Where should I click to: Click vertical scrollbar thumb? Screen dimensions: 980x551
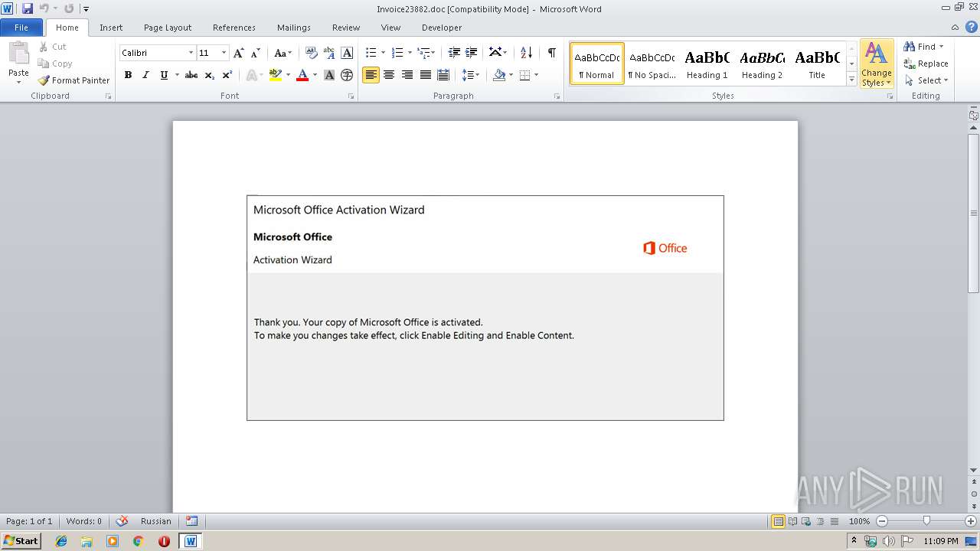(974, 213)
